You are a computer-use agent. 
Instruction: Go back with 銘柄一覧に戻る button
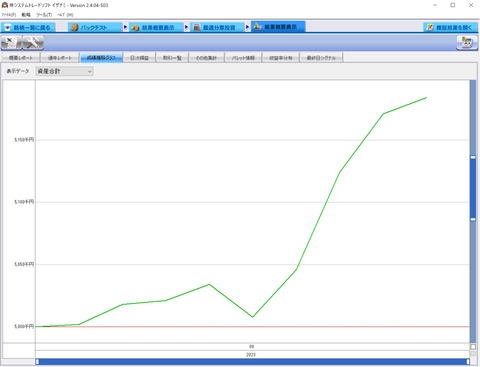pos(28,27)
